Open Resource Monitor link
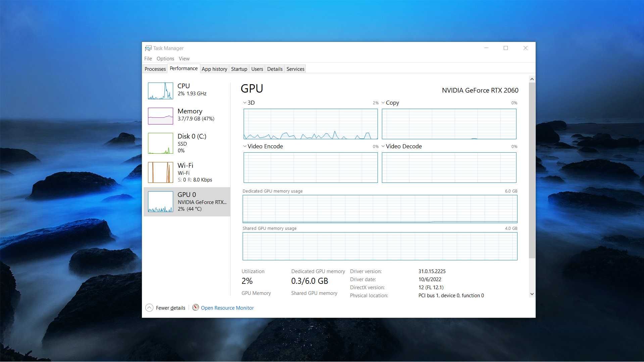The width and height of the screenshot is (644, 362). (x=227, y=308)
